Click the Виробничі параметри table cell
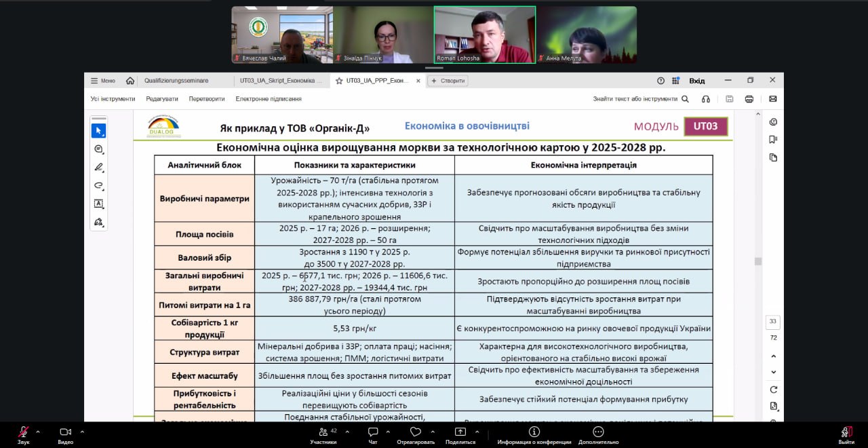The image size is (868, 448). click(205, 198)
